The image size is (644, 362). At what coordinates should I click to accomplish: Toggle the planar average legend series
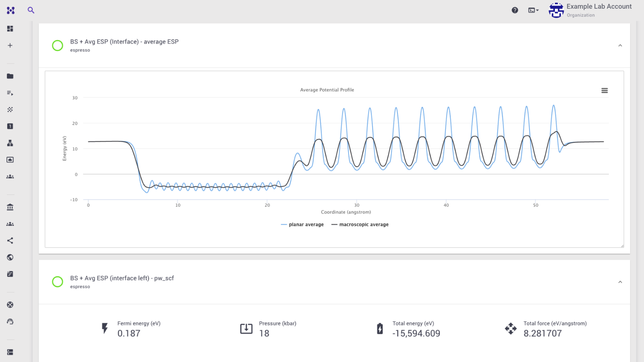(x=302, y=224)
